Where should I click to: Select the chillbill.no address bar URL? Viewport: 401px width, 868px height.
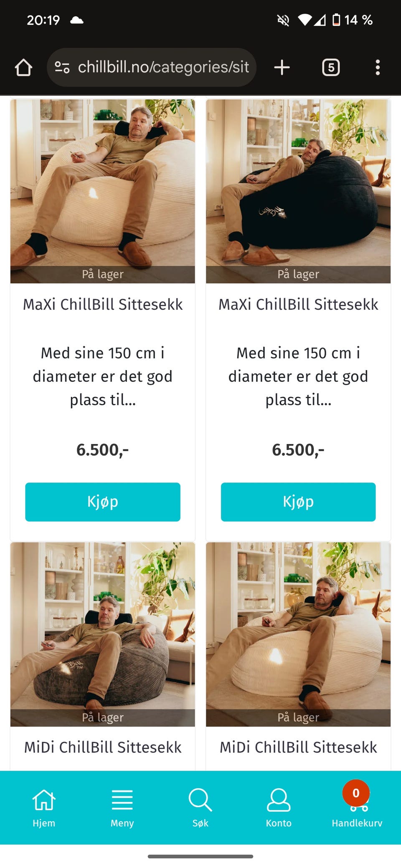click(x=163, y=67)
